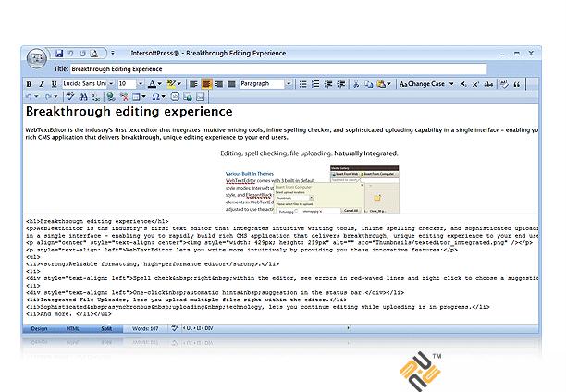Apply strikethrough formatting
The image size is (566, 392).
coord(488,84)
